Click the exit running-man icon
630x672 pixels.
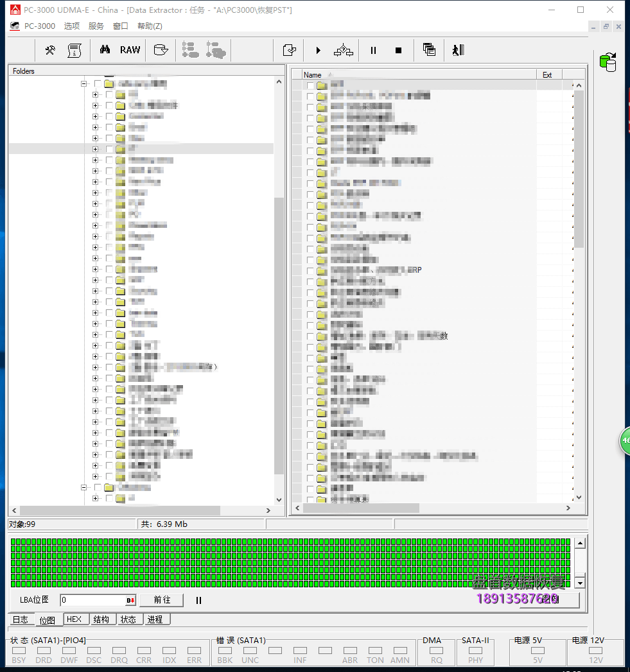458,50
